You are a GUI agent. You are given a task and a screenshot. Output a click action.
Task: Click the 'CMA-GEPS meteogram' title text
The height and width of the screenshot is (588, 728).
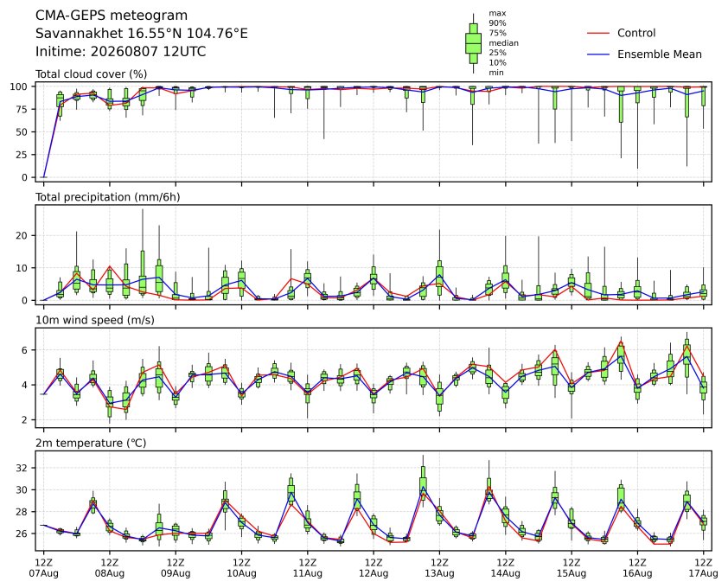coord(112,16)
